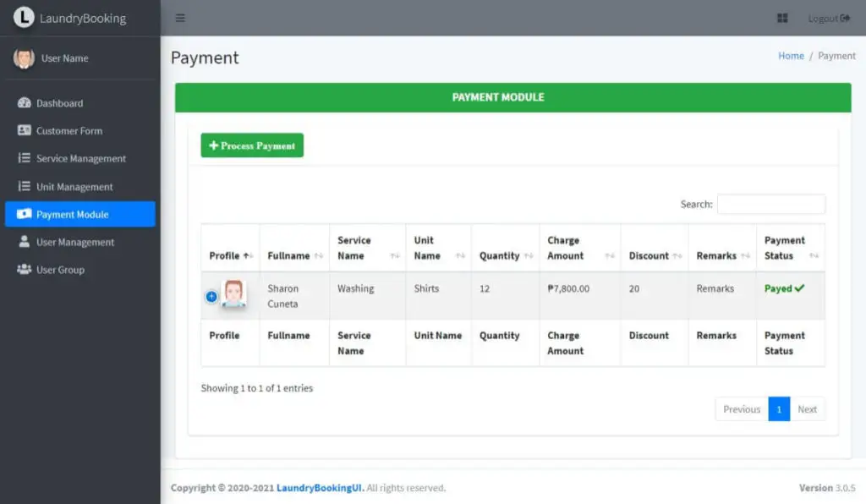Select the Dashboard icon in sidebar
This screenshot has height=504, width=866.
tap(22, 102)
